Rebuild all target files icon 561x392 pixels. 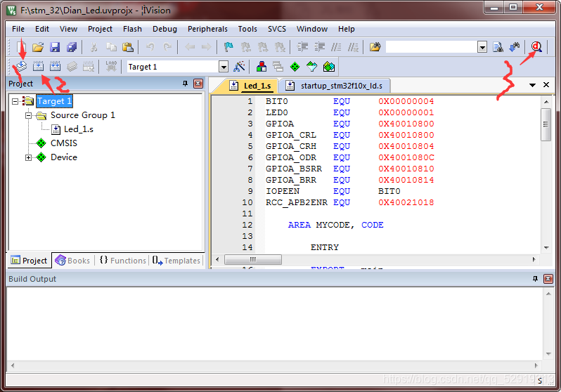(x=55, y=67)
